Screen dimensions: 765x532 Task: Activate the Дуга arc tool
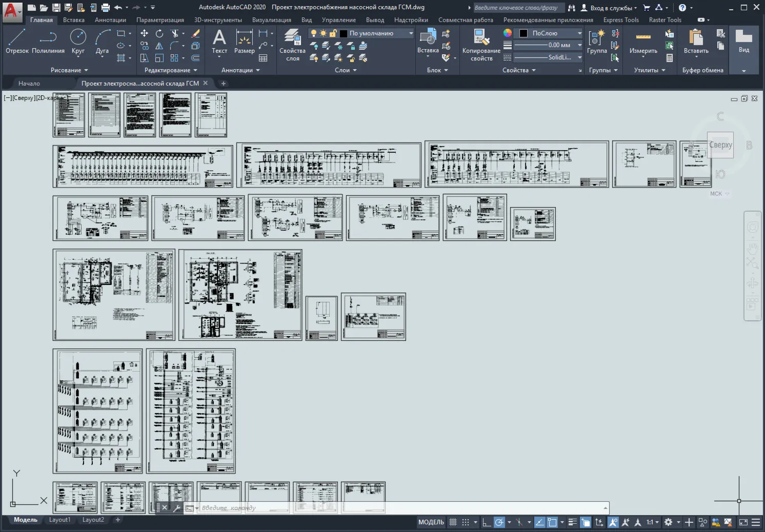point(102,41)
